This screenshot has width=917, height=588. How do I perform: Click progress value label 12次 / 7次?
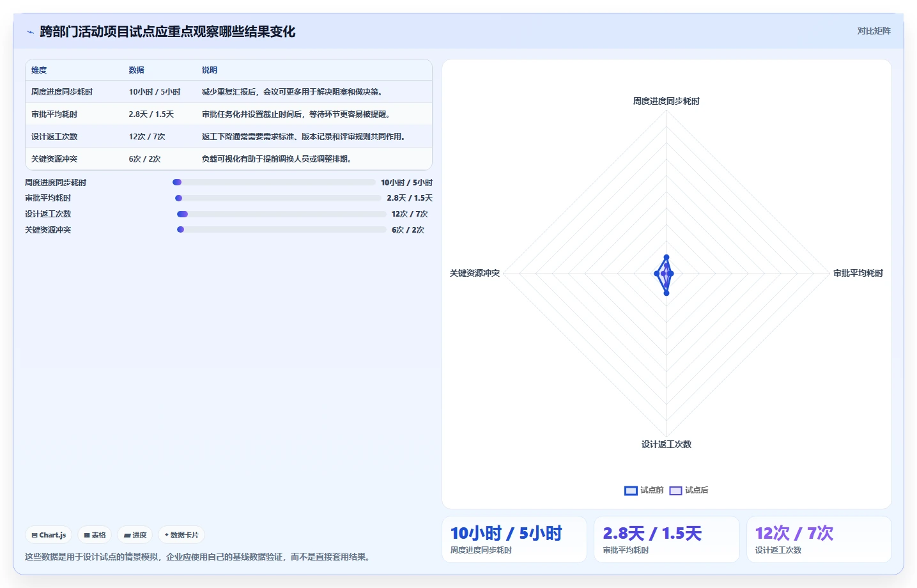(410, 214)
